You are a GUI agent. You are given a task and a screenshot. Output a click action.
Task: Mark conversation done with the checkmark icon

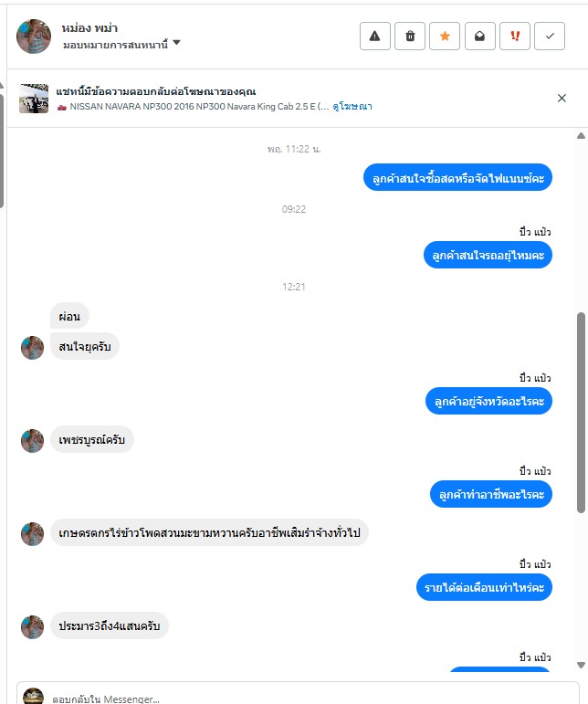[550, 36]
